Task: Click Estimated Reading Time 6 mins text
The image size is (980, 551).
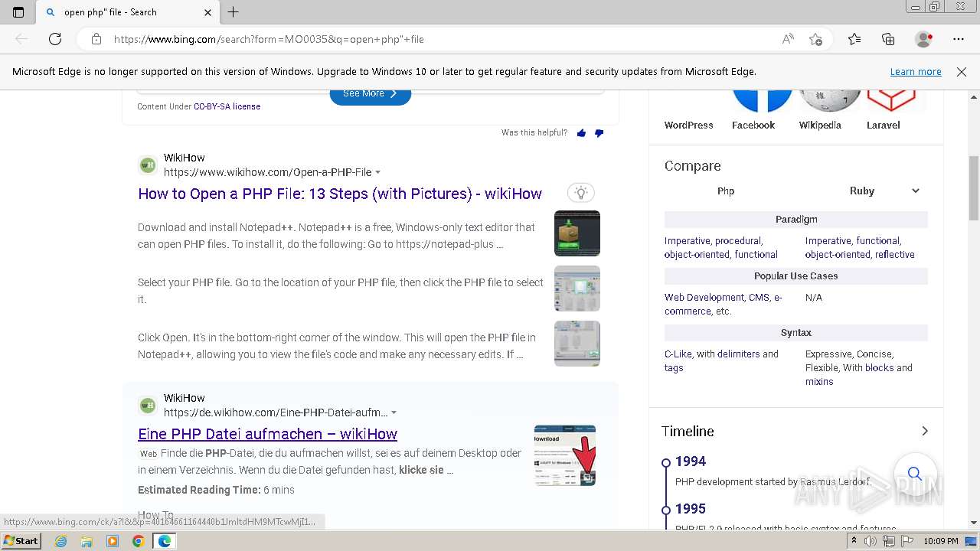Action: [216, 490]
